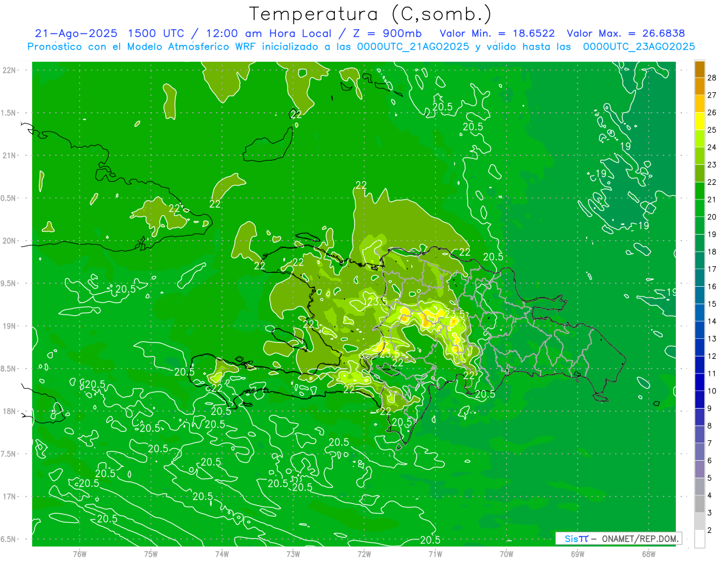728x562 pixels.
Task: Click the colorbar label "13"
Action: pos(712,339)
